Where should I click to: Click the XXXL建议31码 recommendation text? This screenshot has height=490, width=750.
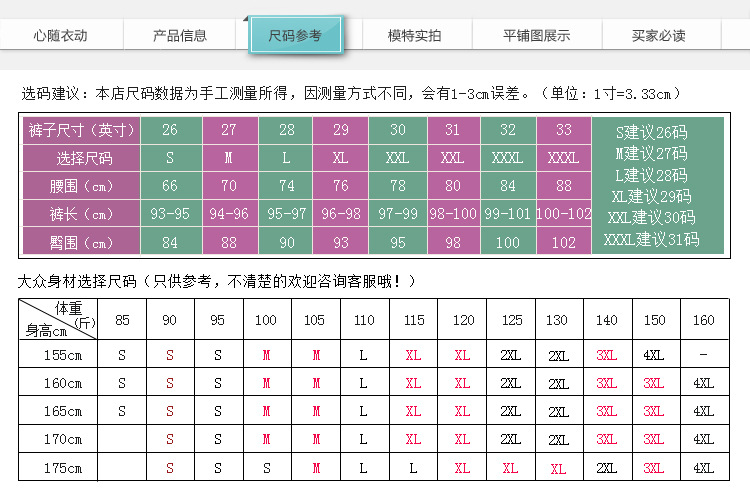651,239
